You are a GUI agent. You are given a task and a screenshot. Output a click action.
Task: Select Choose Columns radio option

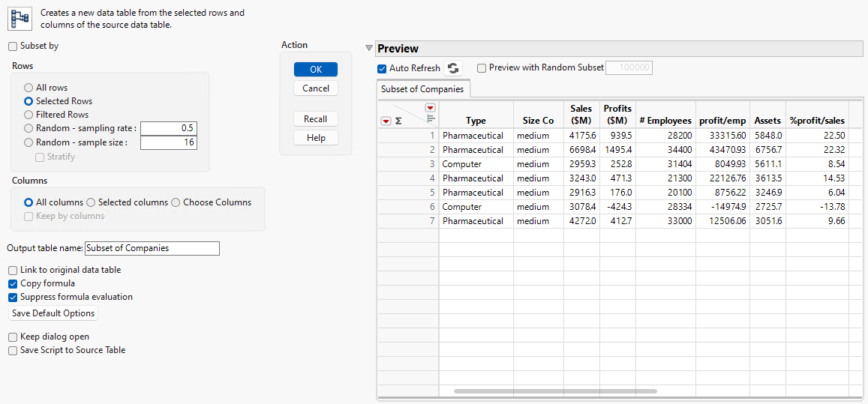click(x=176, y=202)
